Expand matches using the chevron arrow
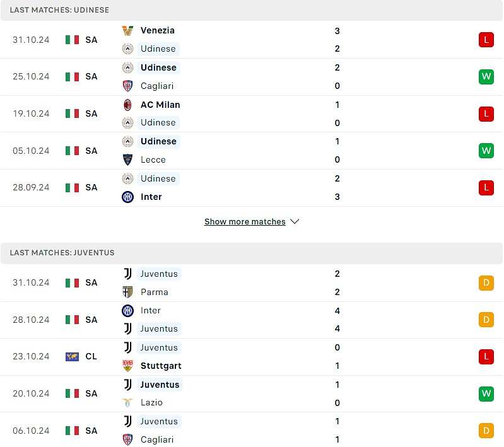Viewport: 504px width, 447px height. click(x=295, y=222)
